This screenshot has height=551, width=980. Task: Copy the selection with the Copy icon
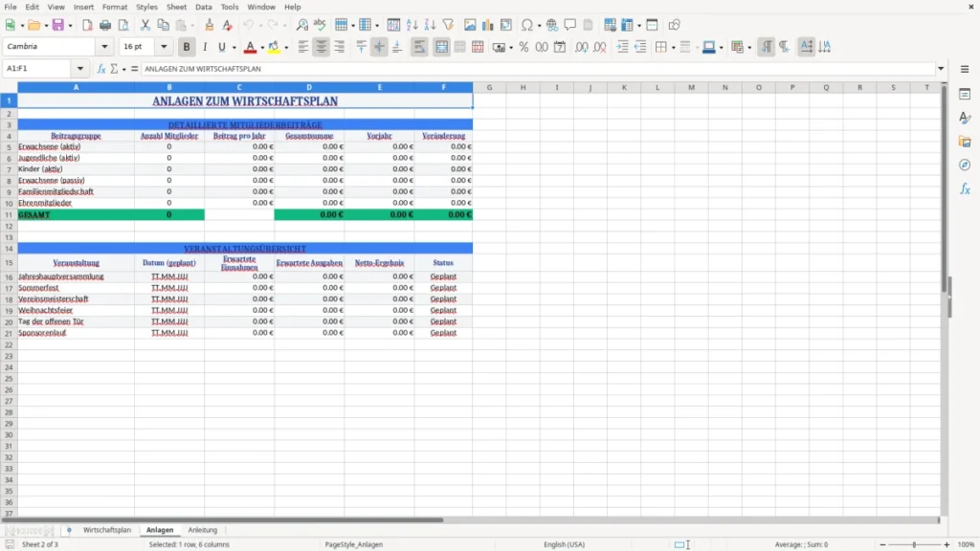(x=163, y=25)
